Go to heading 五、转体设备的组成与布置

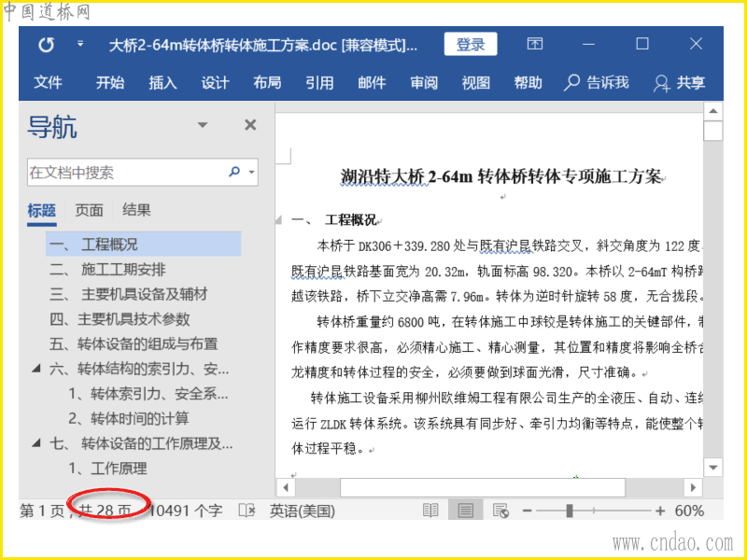134,343
